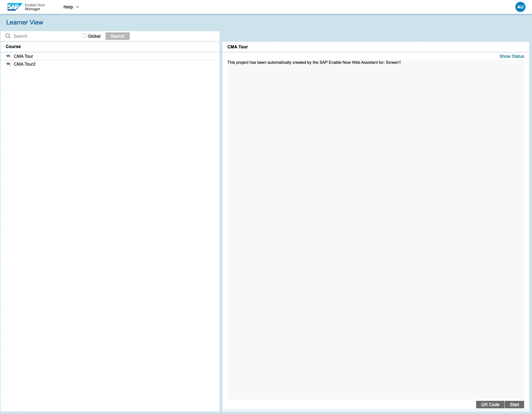Click the SAP logo
The image size is (532, 414).
click(x=14, y=7)
